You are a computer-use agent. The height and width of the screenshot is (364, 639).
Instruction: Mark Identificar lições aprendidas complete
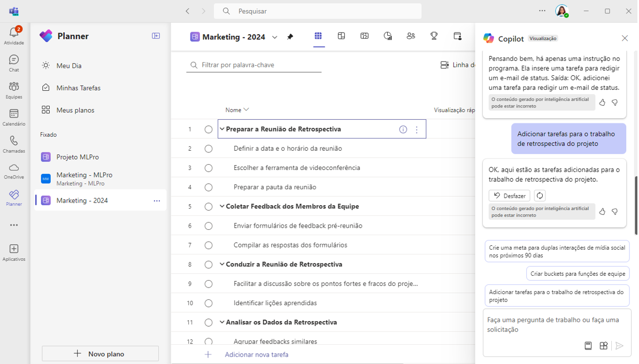tap(208, 304)
